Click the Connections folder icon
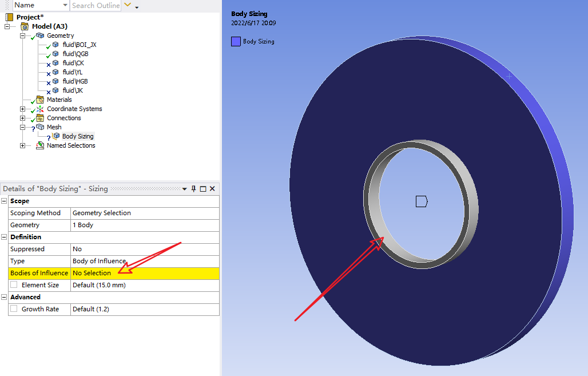This screenshot has width=588, height=376. [40, 118]
